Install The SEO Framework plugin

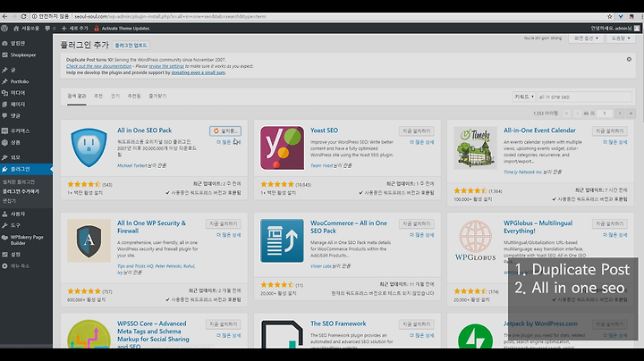tap(417, 324)
